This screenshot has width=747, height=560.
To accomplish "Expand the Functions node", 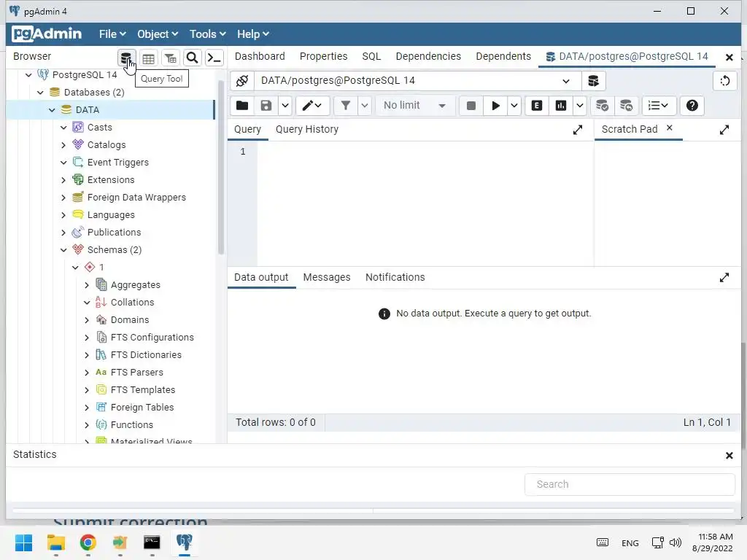I will (x=87, y=425).
